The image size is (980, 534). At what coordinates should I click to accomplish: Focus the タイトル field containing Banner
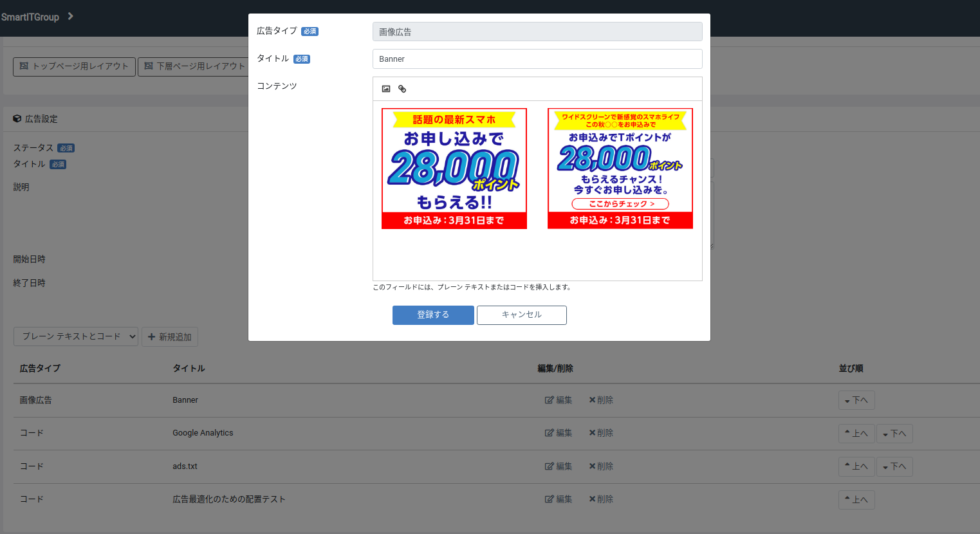[537, 59]
